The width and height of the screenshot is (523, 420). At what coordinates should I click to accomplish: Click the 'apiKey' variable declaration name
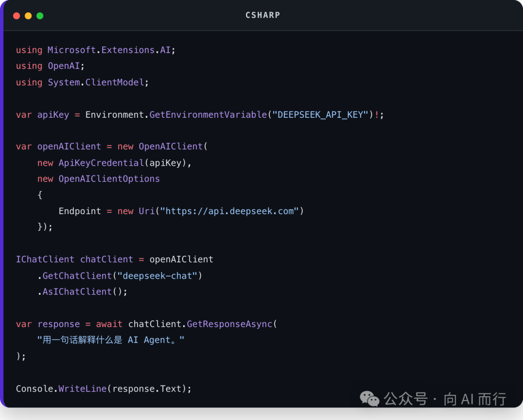tap(53, 115)
